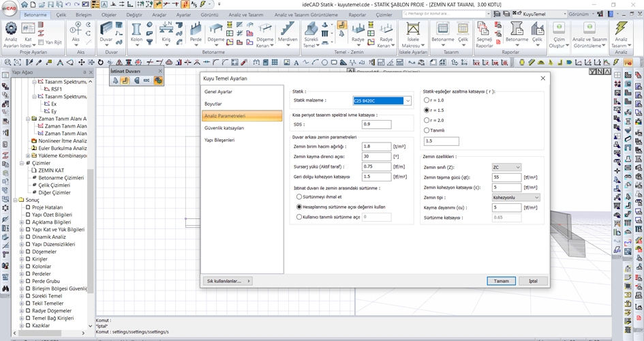644x341 pixels.
Task: Expand Dinamik Analiz tree node
Action: coord(21,237)
